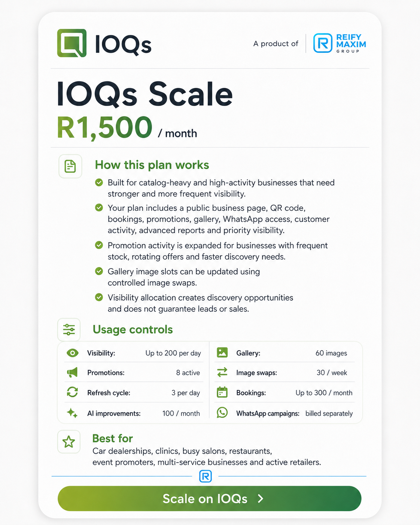This screenshot has height=525, width=420.
Task: Click the sliders icon next to Usage controls
Action: 69,330
